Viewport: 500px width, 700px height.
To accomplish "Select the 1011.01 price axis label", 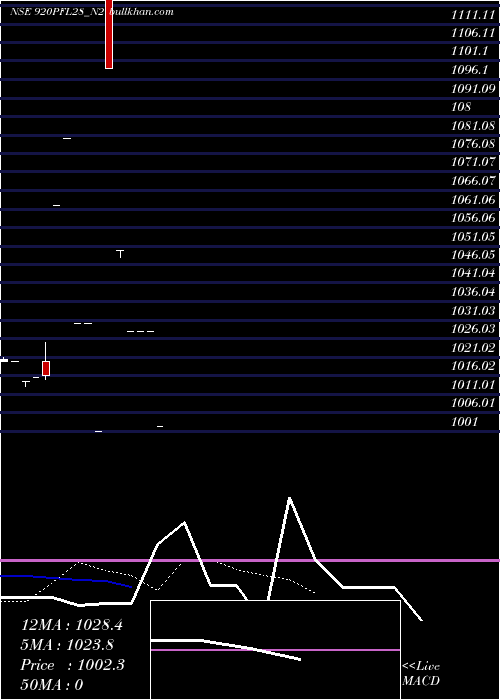I will click(x=473, y=385).
